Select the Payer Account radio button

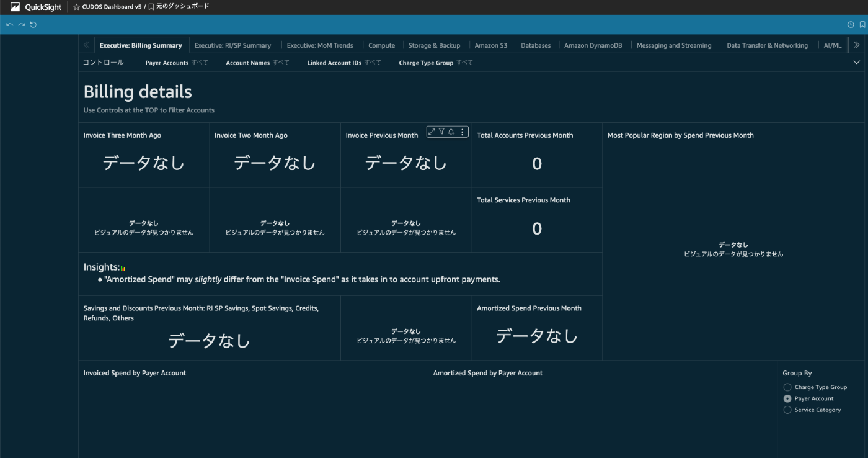pos(787,398)
